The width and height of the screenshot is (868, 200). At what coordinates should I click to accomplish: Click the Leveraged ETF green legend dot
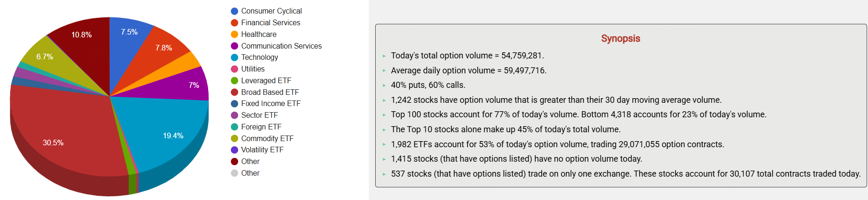(x=235, y=80)
